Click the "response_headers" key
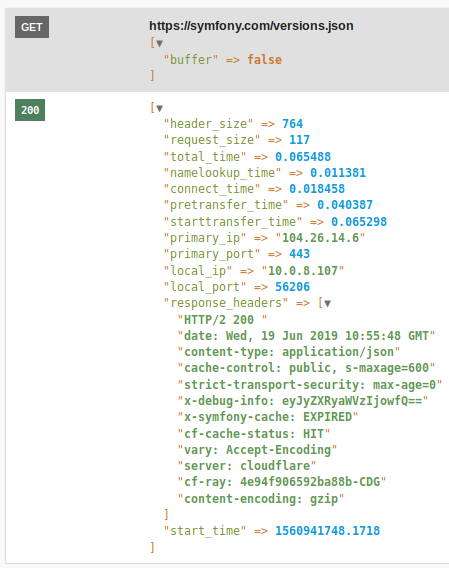This screenshot has height=568, width=449. click(x=226, y=303)
